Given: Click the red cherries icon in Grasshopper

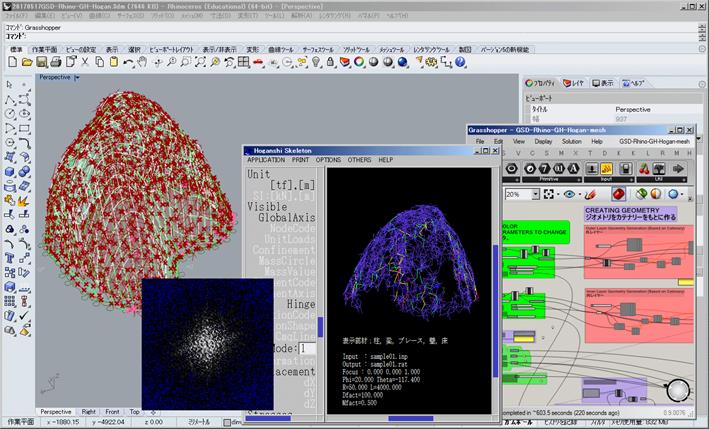Looking at the screenshot, I should (x=644, y=169).
